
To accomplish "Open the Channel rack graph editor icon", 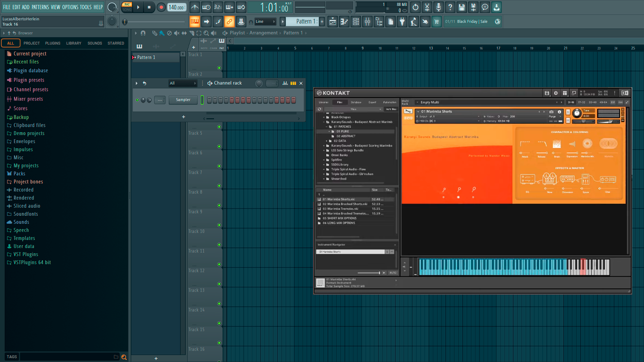I will pos(285,83).
